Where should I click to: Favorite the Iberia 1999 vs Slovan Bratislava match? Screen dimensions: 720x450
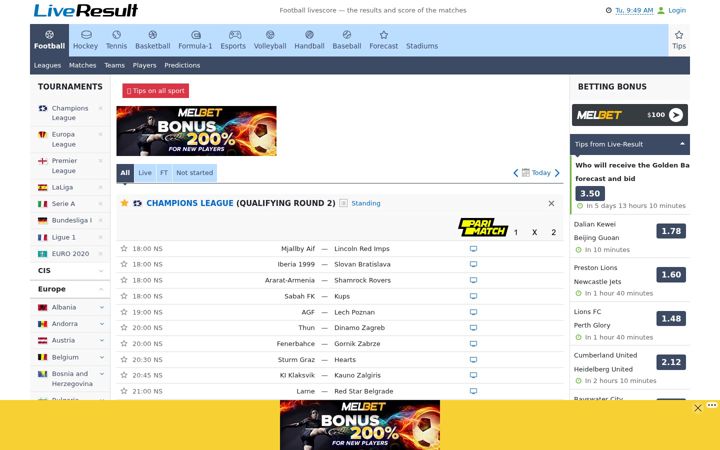tap(124, 264)
